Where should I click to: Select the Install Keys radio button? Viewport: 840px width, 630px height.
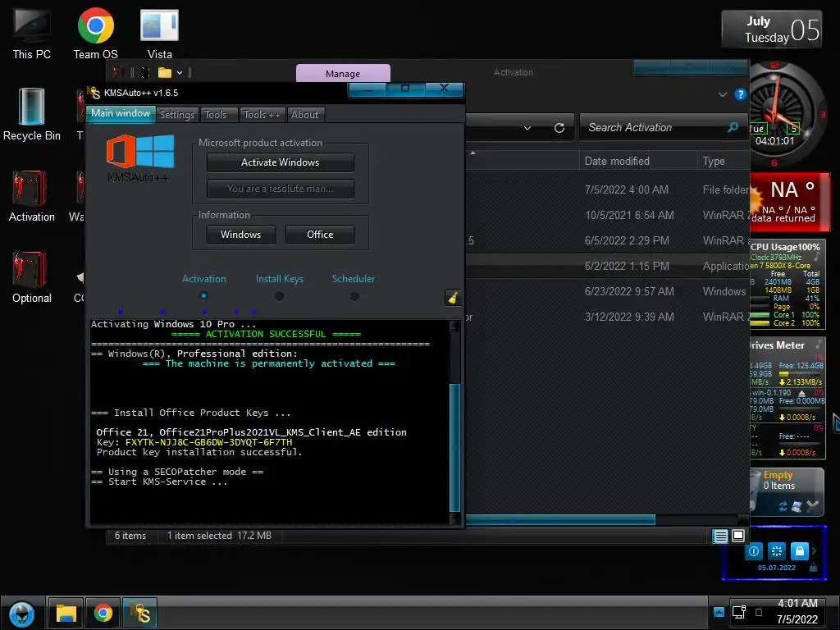(x=279, y=295)
